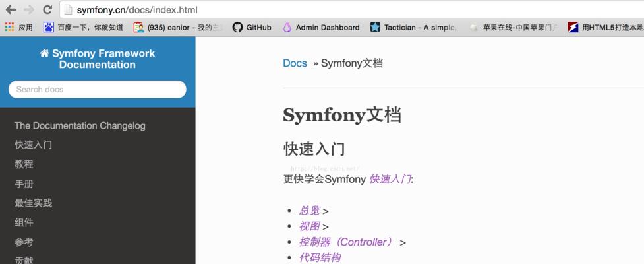Go to Symfony Framework Documentation home
This screenshot has width=644, height=264.
(98, 59)
